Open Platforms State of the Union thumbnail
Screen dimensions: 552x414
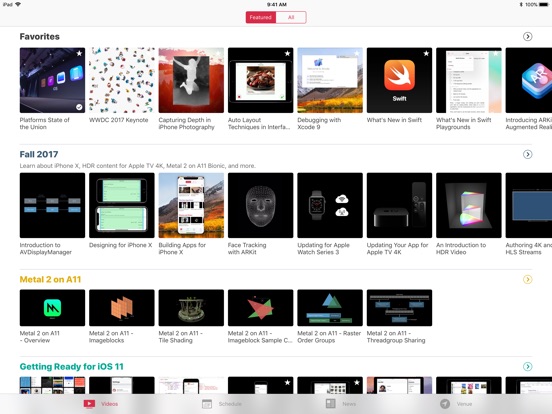click(52, 80)
